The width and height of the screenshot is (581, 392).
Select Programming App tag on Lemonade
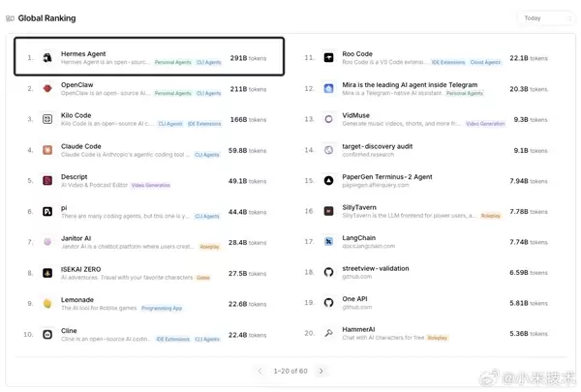coord(162,308)
